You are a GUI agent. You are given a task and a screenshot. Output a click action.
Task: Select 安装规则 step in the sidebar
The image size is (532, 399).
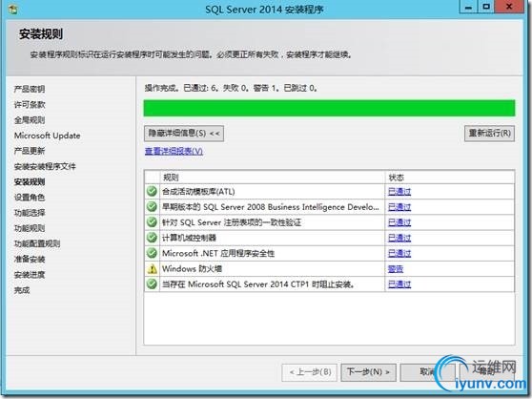[30, 181]
